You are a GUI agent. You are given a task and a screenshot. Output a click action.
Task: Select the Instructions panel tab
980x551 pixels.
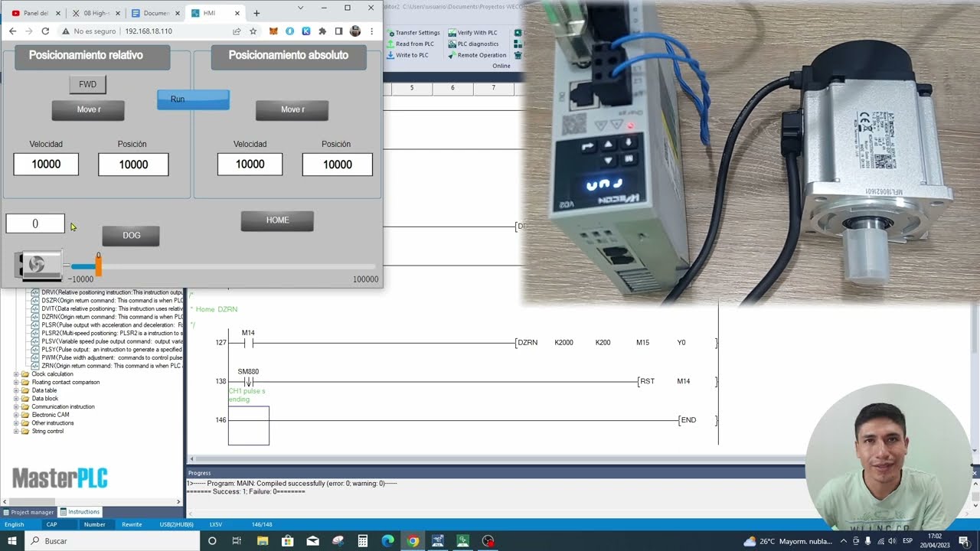click(80, 512)
